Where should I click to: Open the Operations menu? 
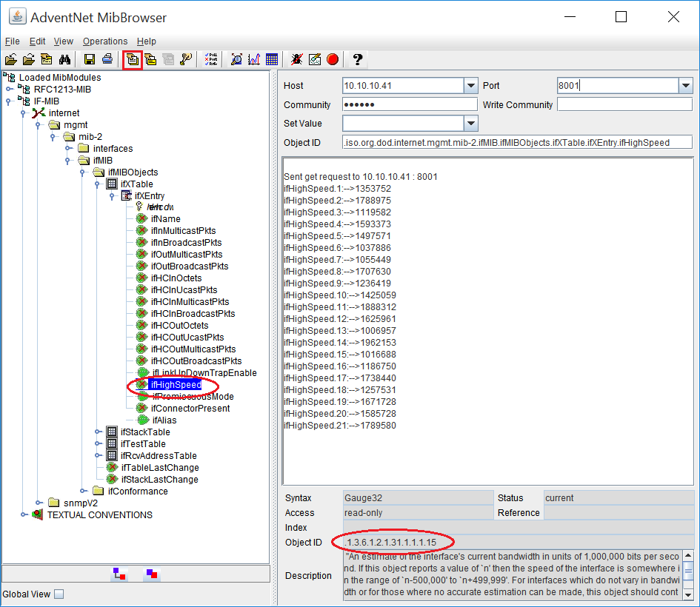coord(105,41)
